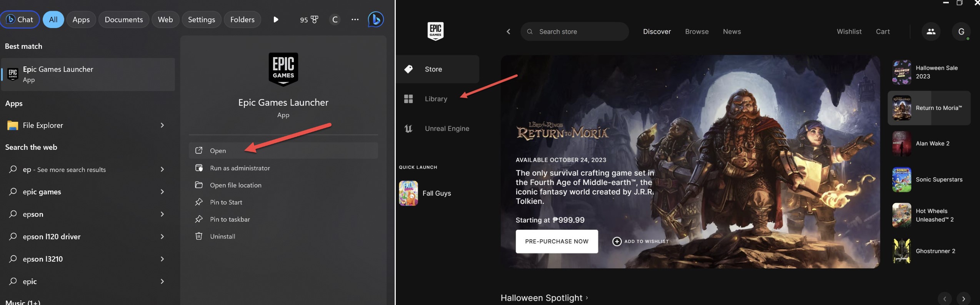The height and width of the screenshot is (305, 980).
Task: Select Return to Moria in carousel list
Action: [929, 108]
